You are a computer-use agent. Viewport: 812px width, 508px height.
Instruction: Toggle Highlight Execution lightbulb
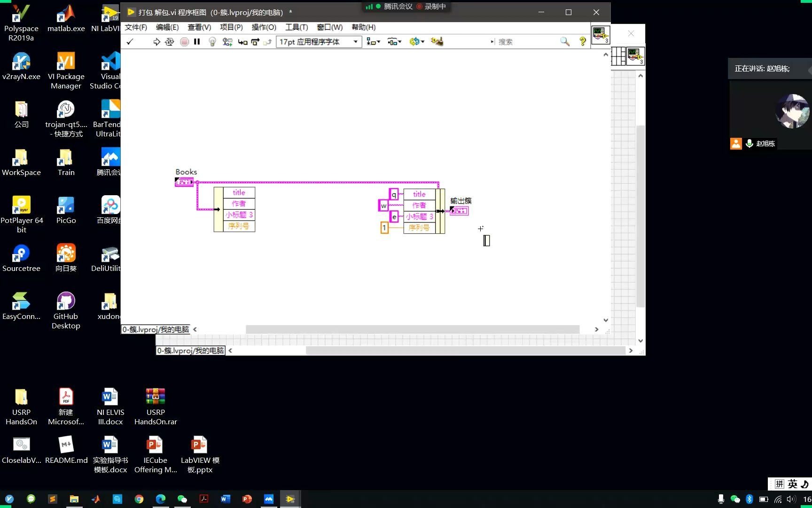click(212, 41)
